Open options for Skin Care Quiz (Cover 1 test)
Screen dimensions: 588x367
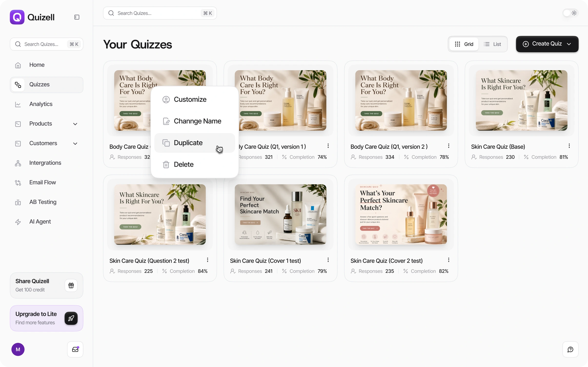click(328, 260)
